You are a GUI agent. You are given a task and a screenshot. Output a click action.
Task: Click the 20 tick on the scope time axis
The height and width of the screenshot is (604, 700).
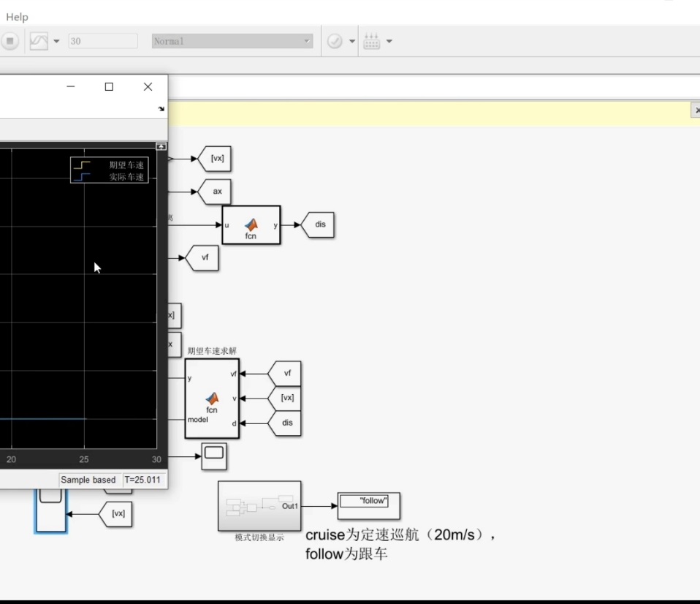11,459
